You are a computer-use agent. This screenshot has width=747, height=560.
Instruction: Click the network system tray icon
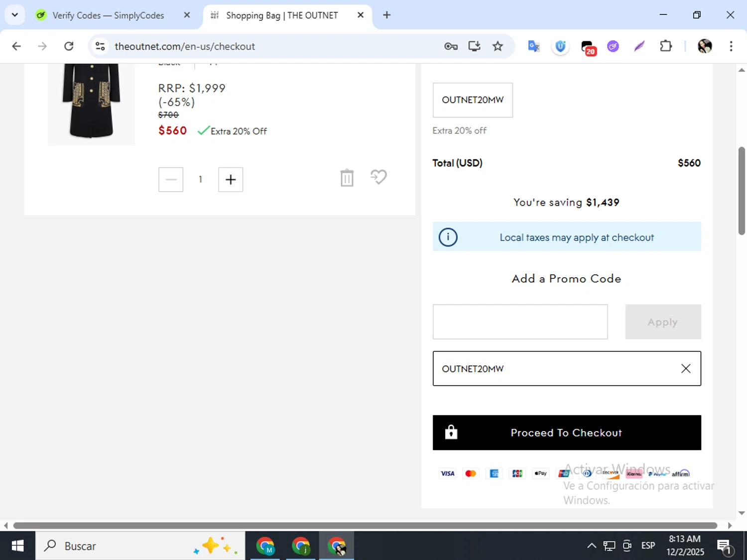pos(610,546)
